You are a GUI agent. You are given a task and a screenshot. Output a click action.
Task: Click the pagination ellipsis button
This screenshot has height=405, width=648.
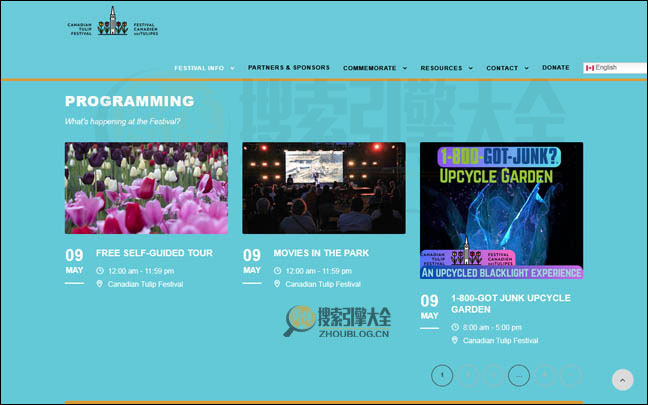pyautogui.click(x=519, y=376)
